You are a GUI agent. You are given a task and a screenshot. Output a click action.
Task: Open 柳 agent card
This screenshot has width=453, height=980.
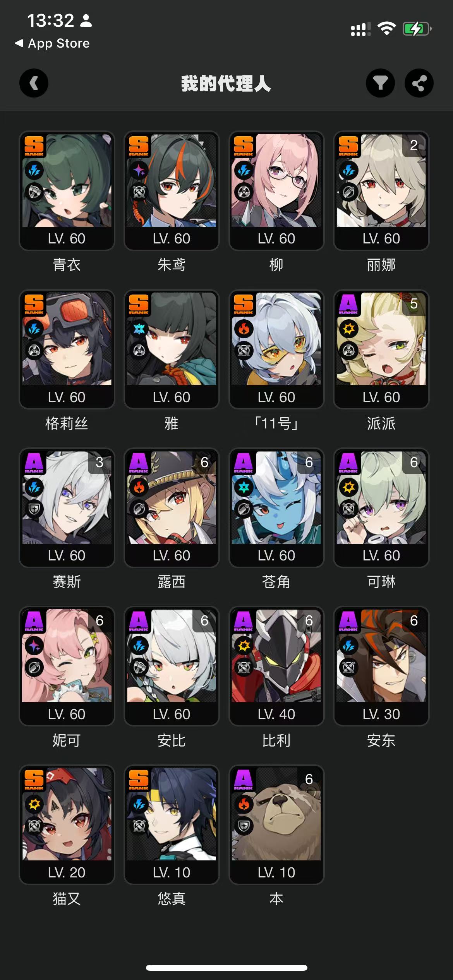pos(276,191)
